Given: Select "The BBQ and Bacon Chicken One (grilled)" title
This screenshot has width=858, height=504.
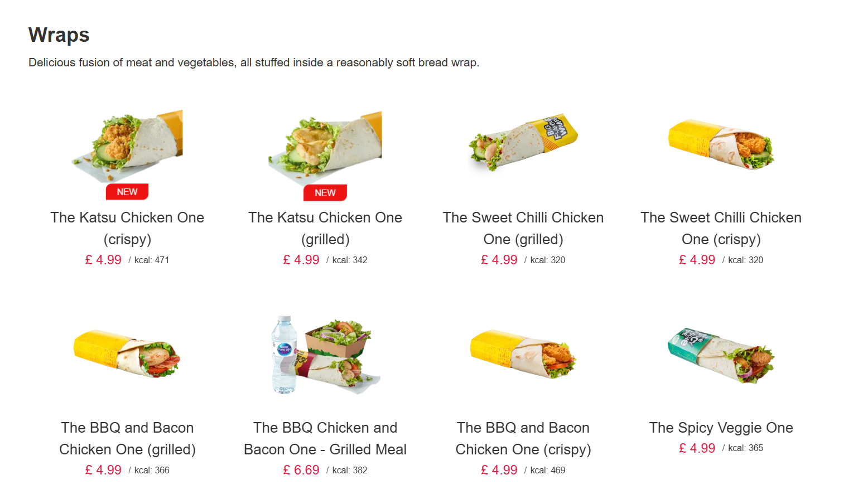Looking at the screenshot, I should (x=127, y=438).
